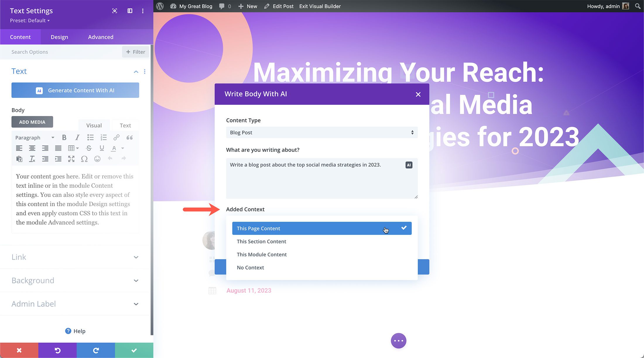The height and width of the screenshot is (358, 644).
Task: Click the Special character insert icon
Action: click(85, 159)
